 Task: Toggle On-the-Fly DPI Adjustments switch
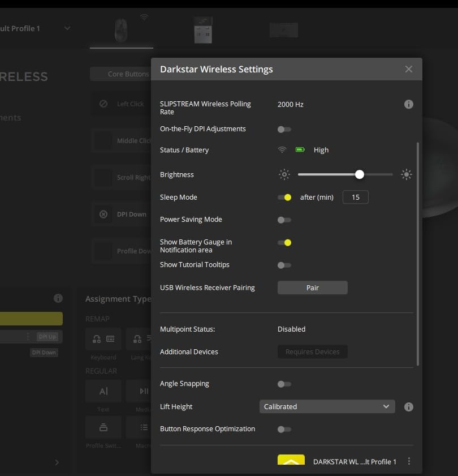pos(284,129)
